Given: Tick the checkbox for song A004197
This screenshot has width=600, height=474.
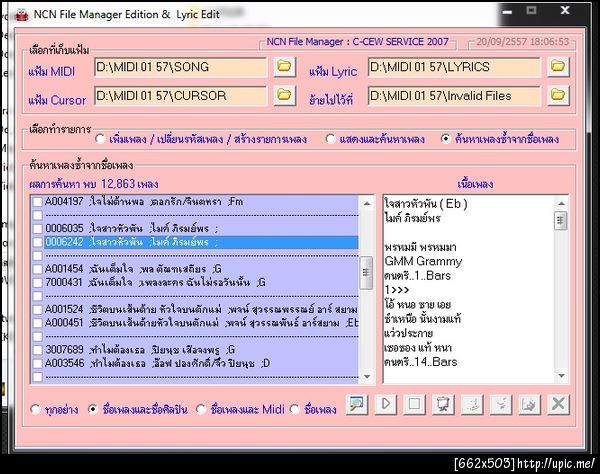Looking at the screenshot, I should 38,202.
